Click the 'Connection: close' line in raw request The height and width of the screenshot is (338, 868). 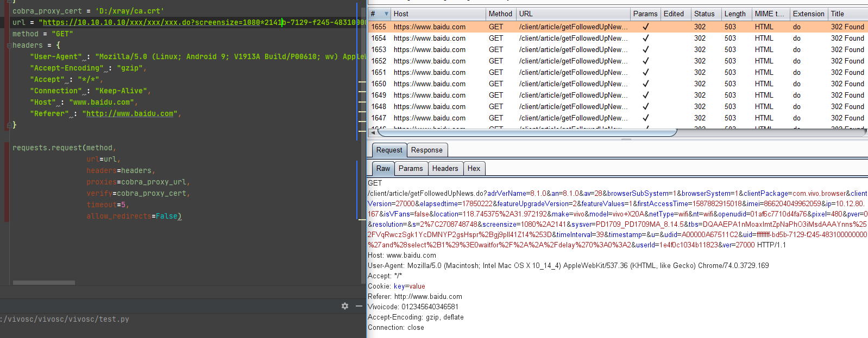pyautogui.click(x=396, y=327)
